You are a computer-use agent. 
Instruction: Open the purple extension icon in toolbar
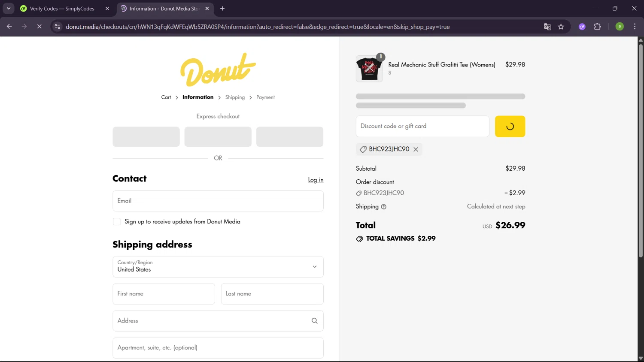pos(582,27)
